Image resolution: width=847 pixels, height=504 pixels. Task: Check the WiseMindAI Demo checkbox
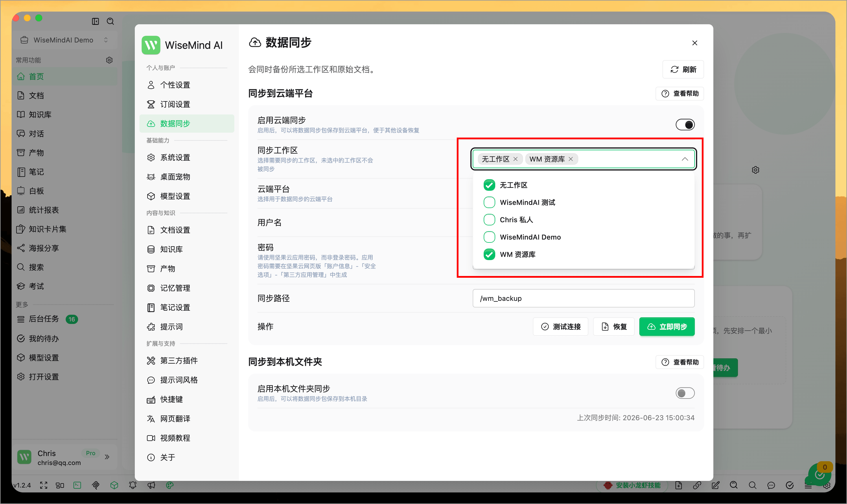489,237
